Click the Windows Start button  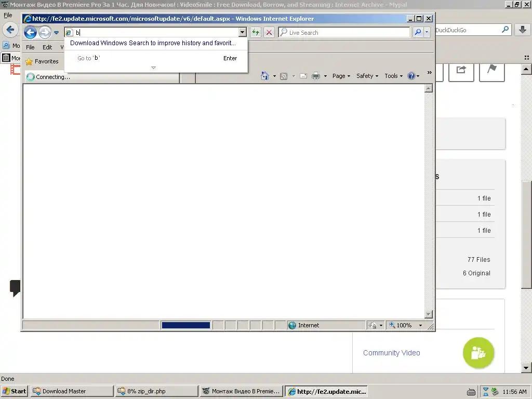(x=15, y=391)
